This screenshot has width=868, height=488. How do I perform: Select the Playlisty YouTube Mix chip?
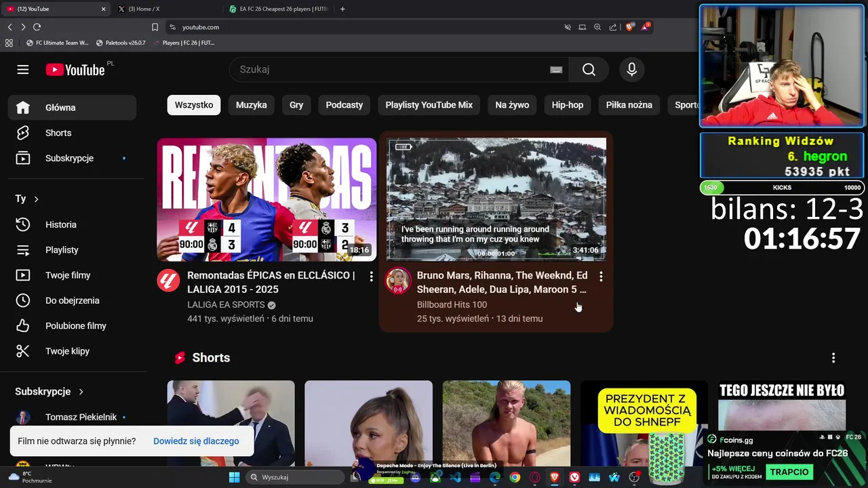click(429, 105)
